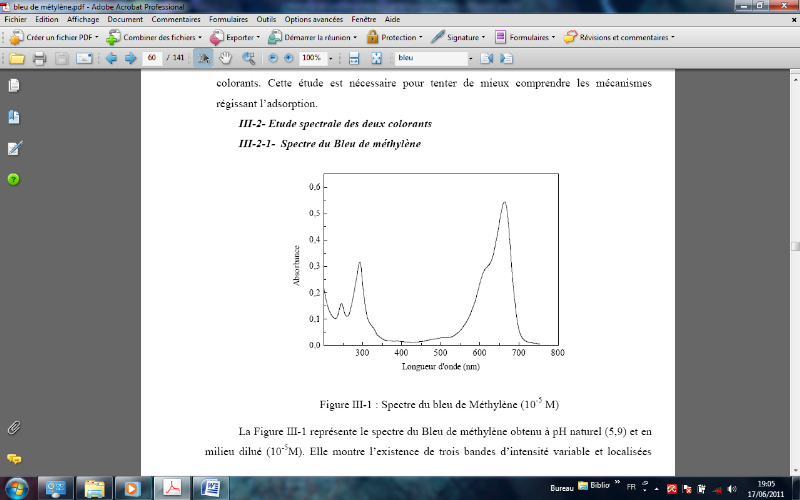Open the Fenêtre menu

tap(364, 19)
